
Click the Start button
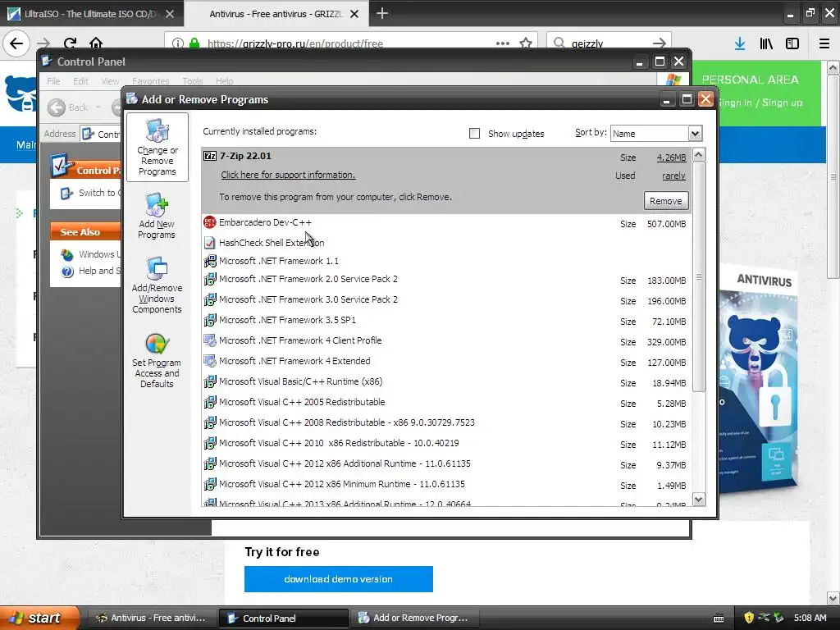point(40,618)
